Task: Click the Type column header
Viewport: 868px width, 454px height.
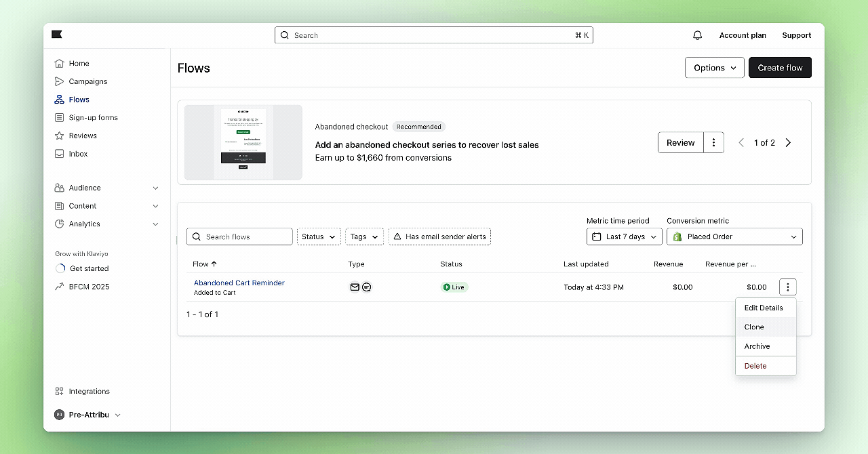Action: pyautogui.click(x=356, y=264)
